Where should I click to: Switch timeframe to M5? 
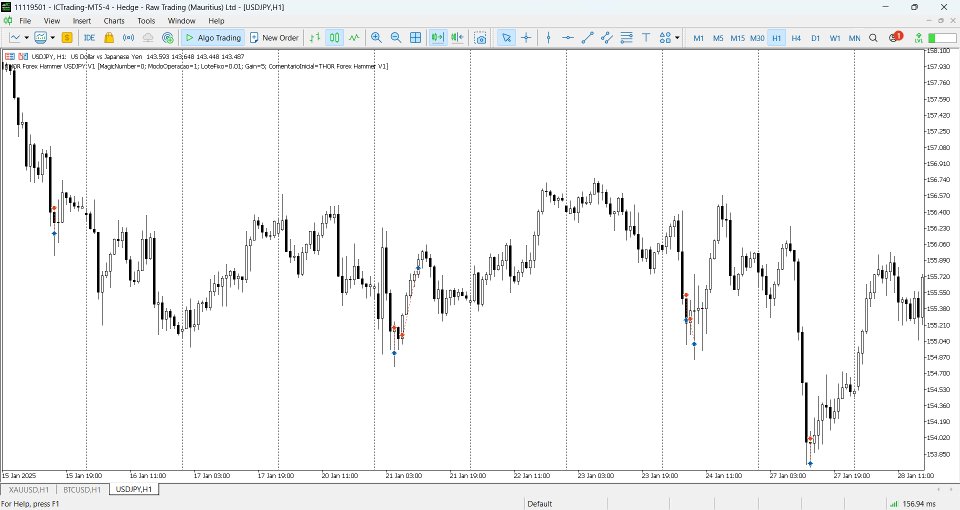coord(718,38)
